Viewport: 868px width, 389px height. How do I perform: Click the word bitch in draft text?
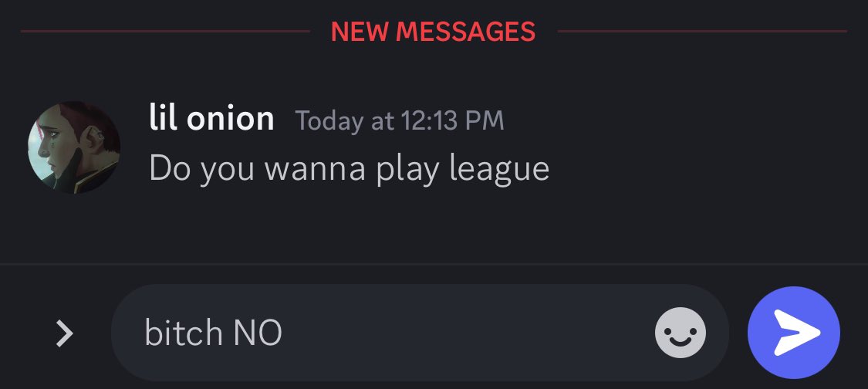[x=184, y=333]
